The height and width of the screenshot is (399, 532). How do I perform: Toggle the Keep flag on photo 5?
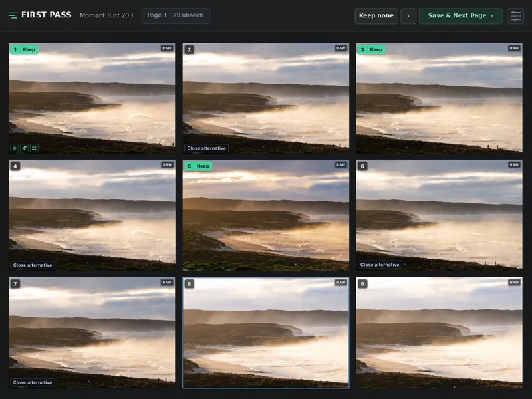[x=198, y=166]
